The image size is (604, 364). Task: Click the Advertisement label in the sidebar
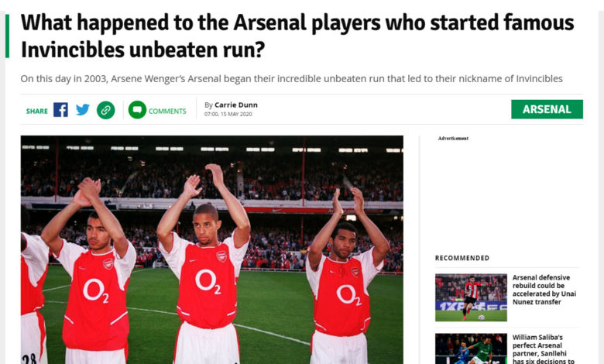tap(453, 139)
